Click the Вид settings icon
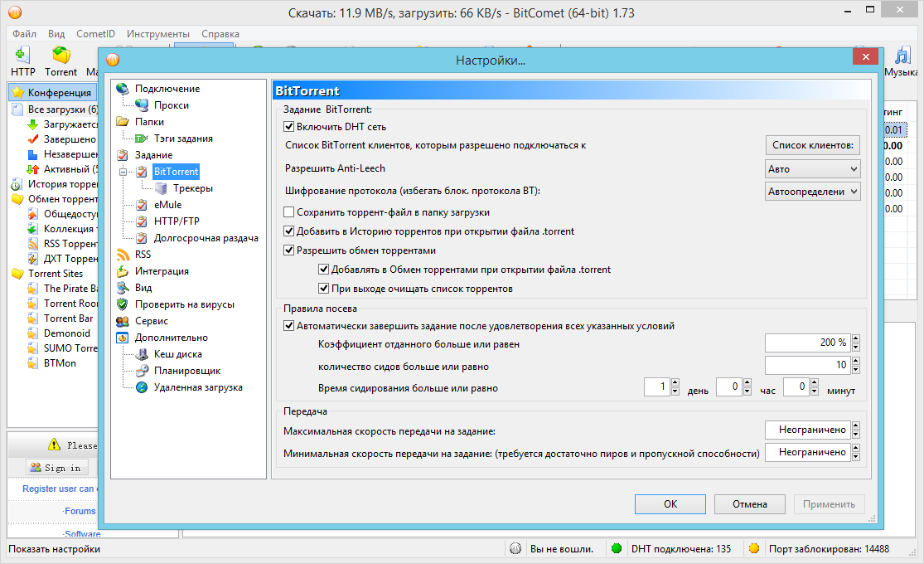This screenshot has width=924, height=564. click(x=123, y=288)
